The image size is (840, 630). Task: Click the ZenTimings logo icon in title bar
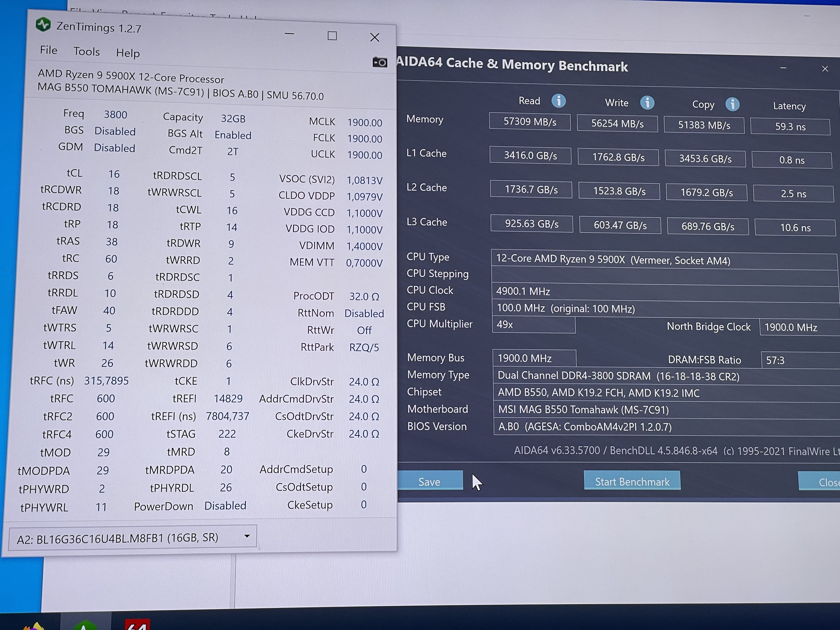(x=43, y=25)
